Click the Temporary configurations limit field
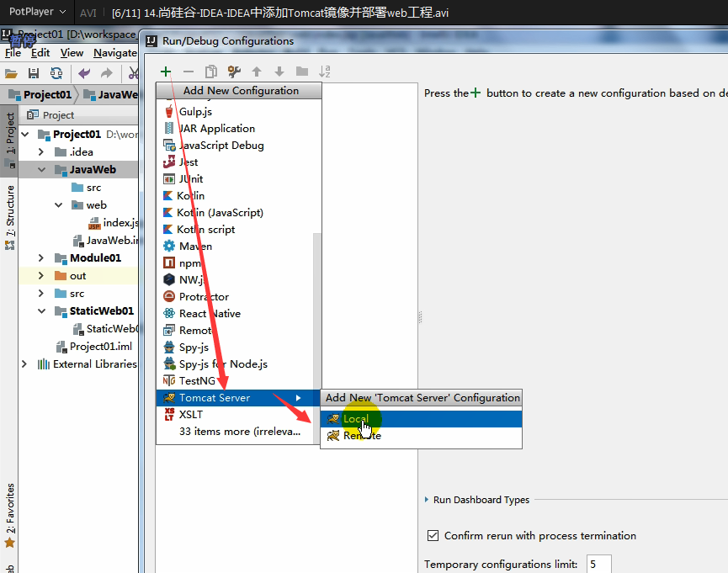The height and width of the screenshot is (573, 728). click(x=598, y=565)
